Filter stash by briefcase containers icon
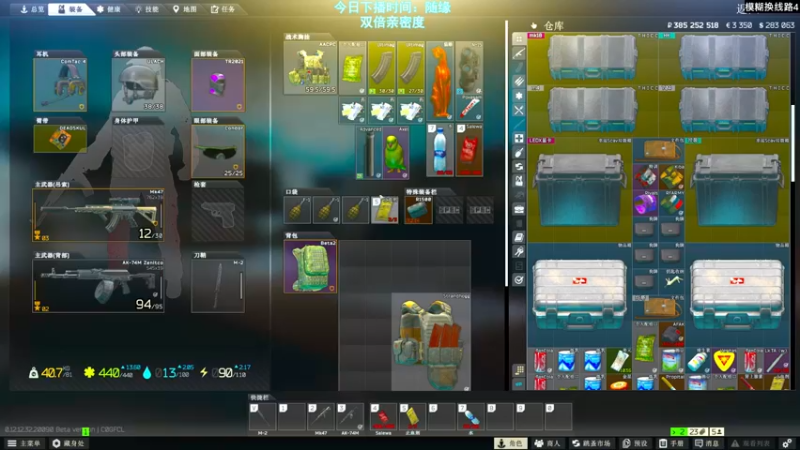Image resolution: width=800 pixels, height=450 pixels. tap(519, 209)
